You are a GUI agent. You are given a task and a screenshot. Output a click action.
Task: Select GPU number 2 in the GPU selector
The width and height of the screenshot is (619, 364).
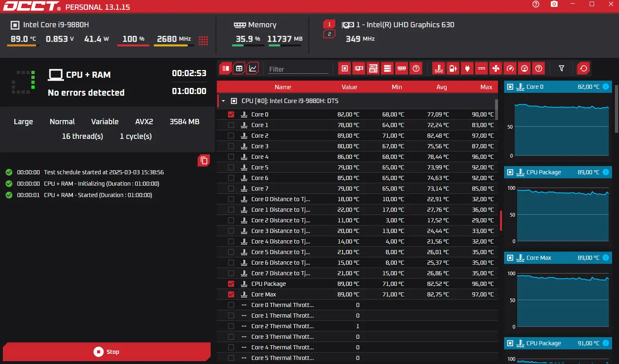click(329, 34)
